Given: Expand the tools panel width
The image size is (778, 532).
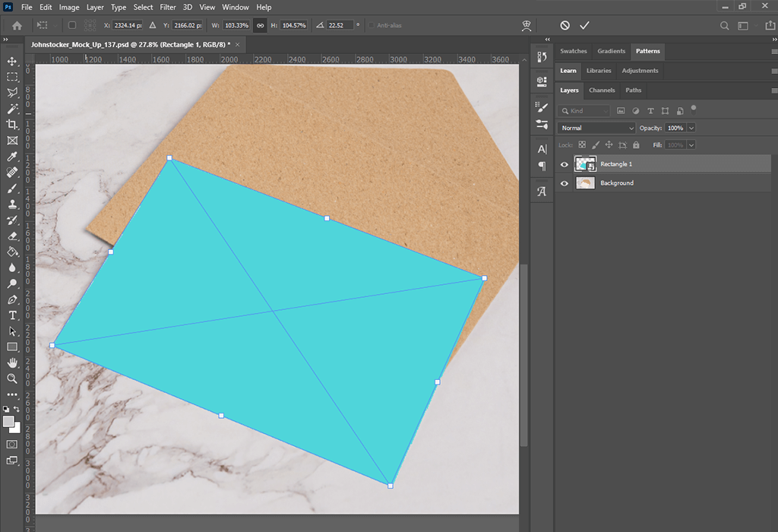Looking at the screenshot, I should pyautogui.click(x=5, y=40).
